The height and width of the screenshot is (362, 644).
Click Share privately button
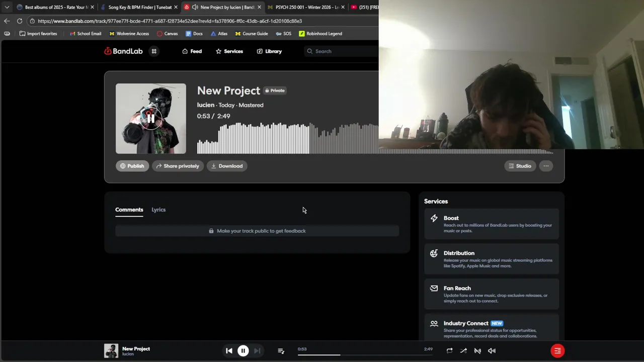click(x=178, y=166)
